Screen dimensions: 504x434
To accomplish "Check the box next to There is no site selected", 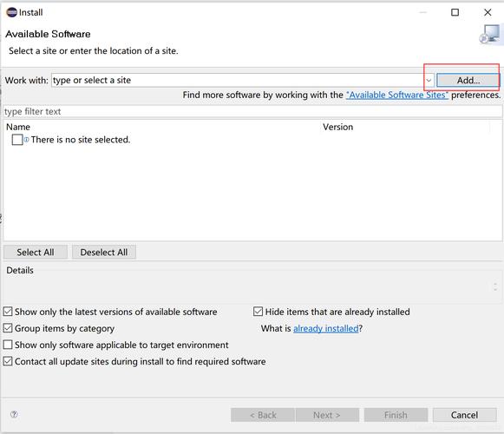I will [x=17, y=140].
